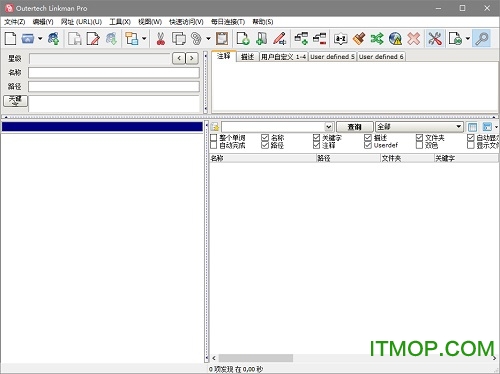Image resolution: width=500 pixels, height=374 pixels.
Task: Click into the 路径 input field
Action: click(114, 87)
